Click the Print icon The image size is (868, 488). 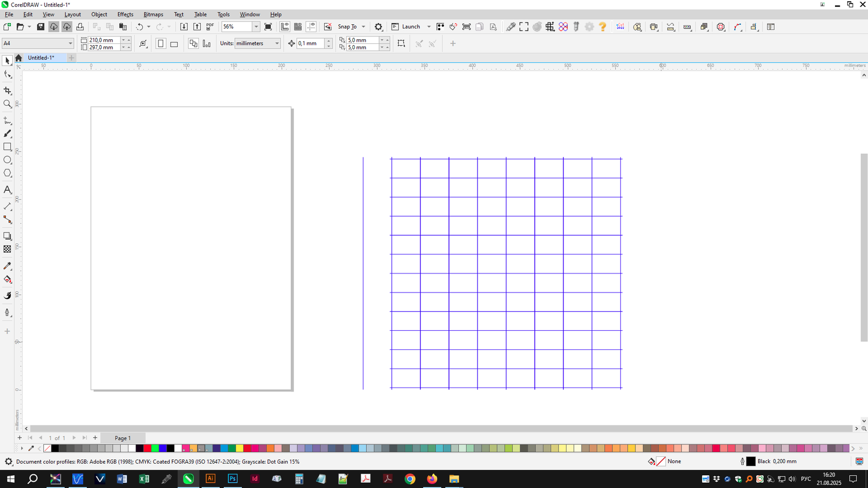80,27
